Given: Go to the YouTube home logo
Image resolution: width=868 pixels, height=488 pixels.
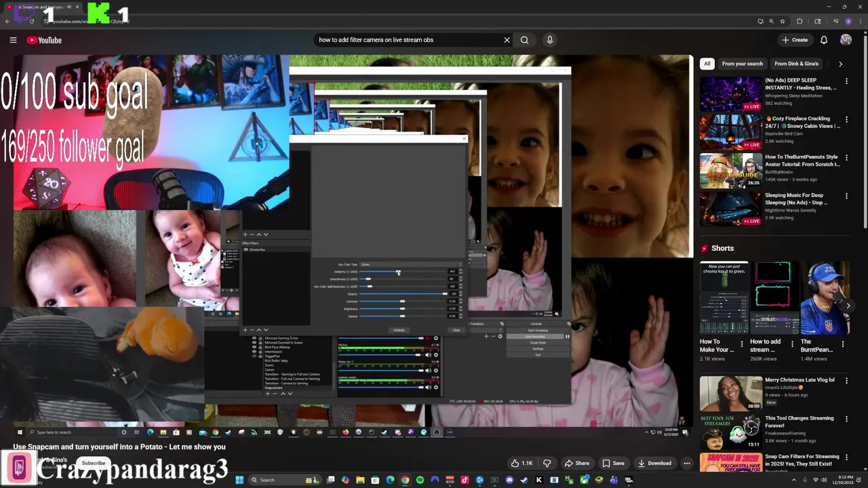Looking at the screenshot, I should tap(44, 40).
